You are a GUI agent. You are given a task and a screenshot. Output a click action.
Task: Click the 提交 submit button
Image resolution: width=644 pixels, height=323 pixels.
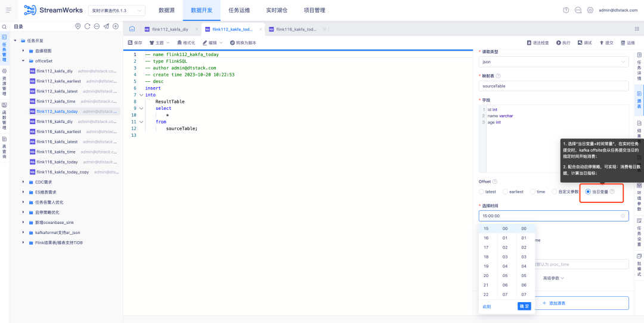click(606, 43)
